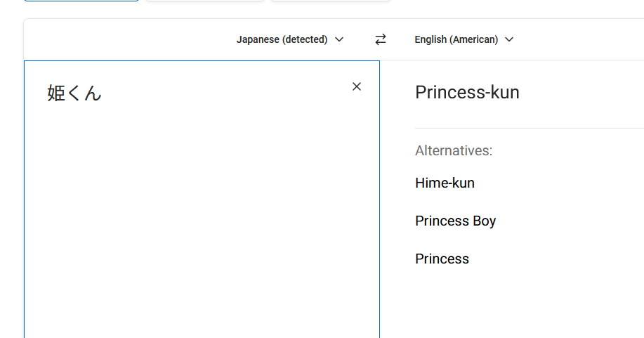Image resolution: width=644 pixels, height=338 pixels.
Task: Swap source and target languages
Action: tap(380, 39)
